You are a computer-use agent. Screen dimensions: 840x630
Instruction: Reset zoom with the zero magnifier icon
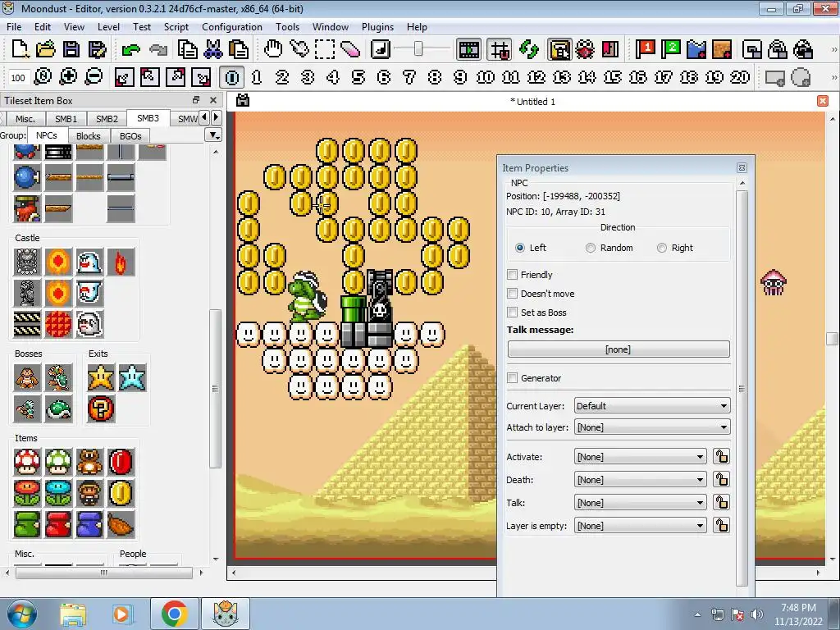point(43,77)
